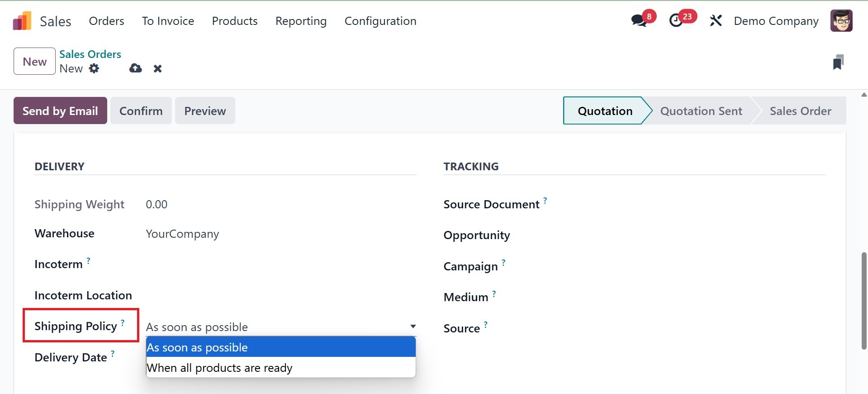
Task: Open the Configuration menu
Action: coord(380,21)
